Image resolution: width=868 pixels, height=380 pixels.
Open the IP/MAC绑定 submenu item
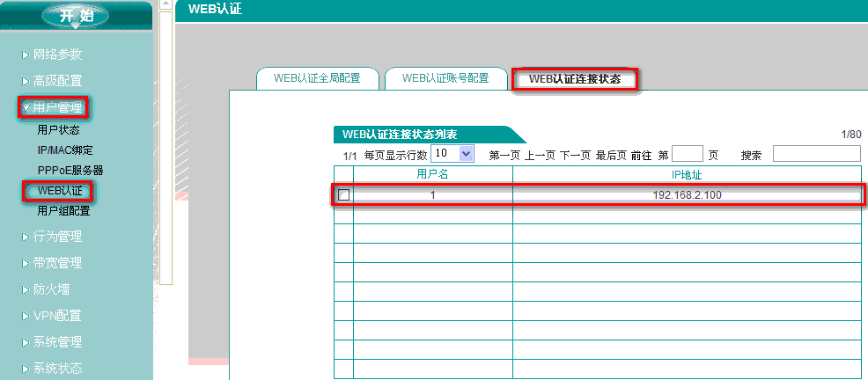click(64, 150)
